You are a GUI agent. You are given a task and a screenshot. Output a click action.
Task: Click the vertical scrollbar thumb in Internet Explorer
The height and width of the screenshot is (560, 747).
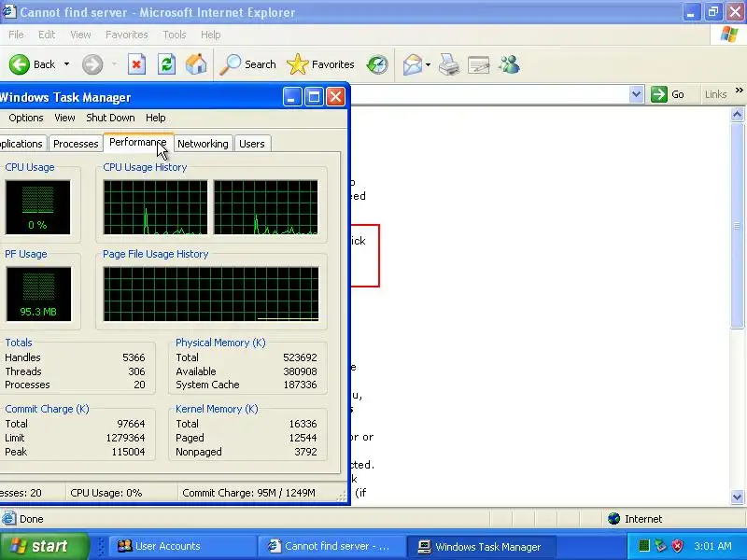tap(737, 225)
